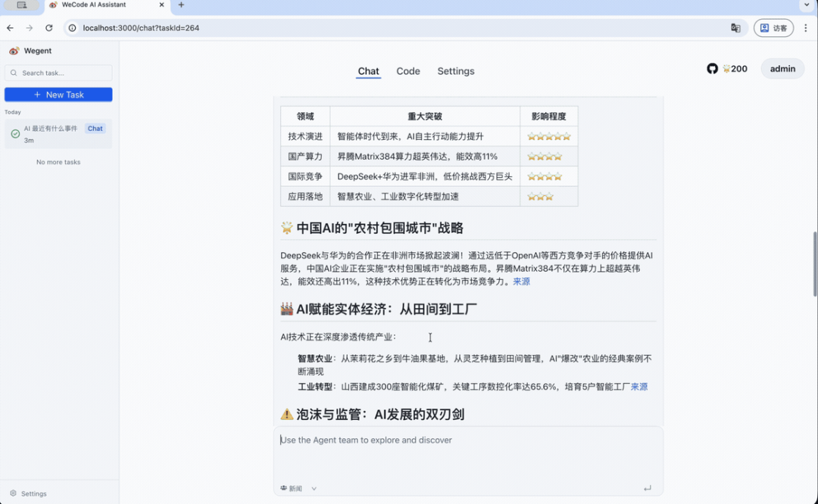The image size is (818, 504).
Task: Click the translate page icon
Action: coord(735,28)
